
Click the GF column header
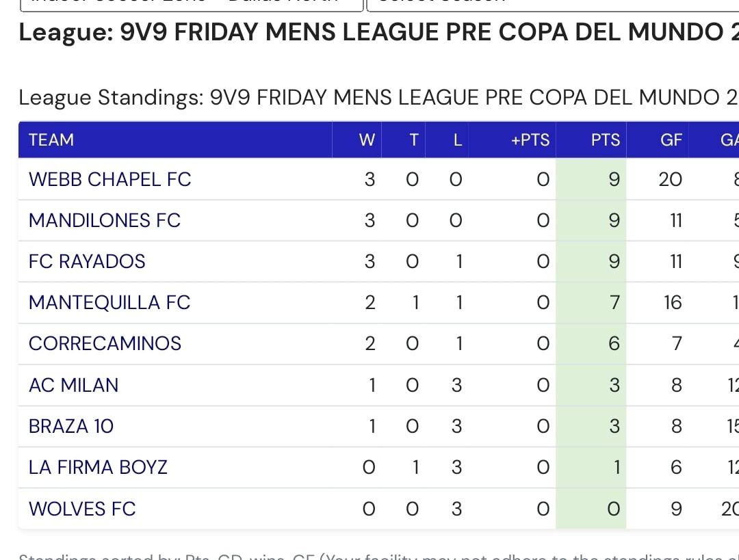[658, 140]
